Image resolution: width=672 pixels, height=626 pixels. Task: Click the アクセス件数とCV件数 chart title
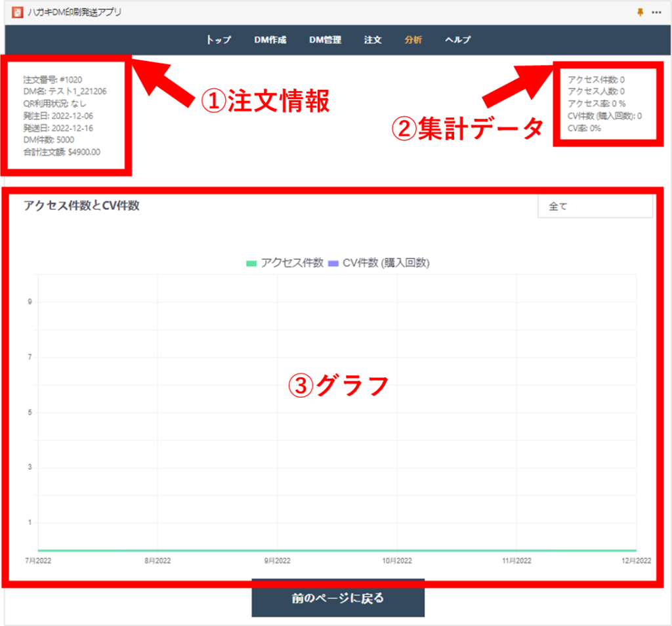(81, 205)
